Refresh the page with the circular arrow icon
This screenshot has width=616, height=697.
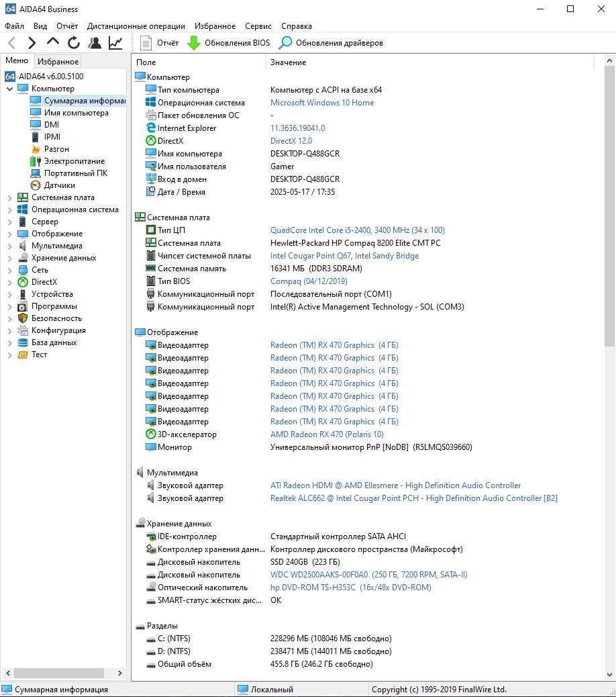pos(73,43)
